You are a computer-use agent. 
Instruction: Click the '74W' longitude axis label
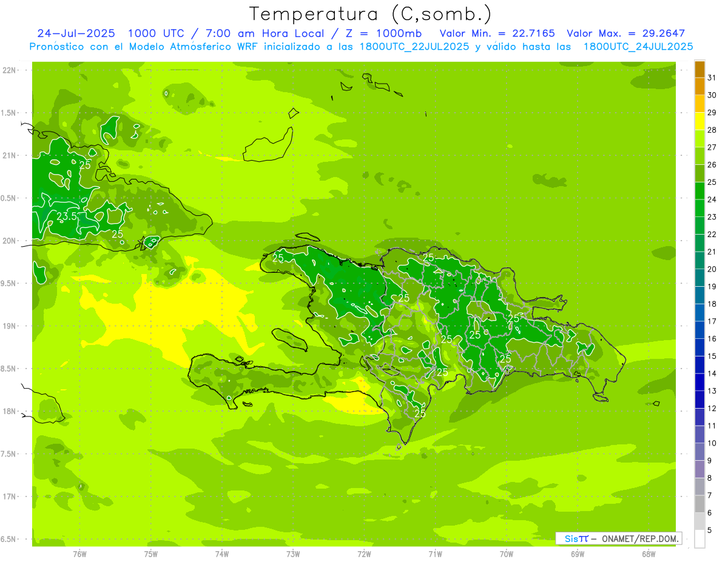coord(222,554)
